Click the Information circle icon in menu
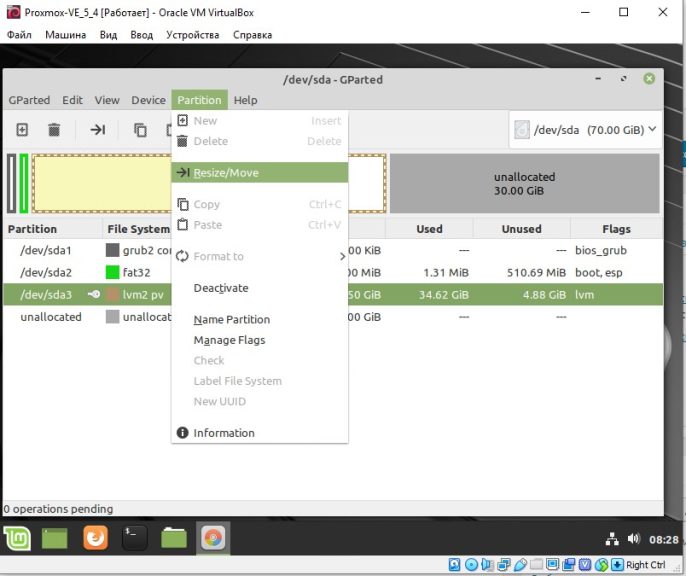686x576 pixels. point(182,433)
